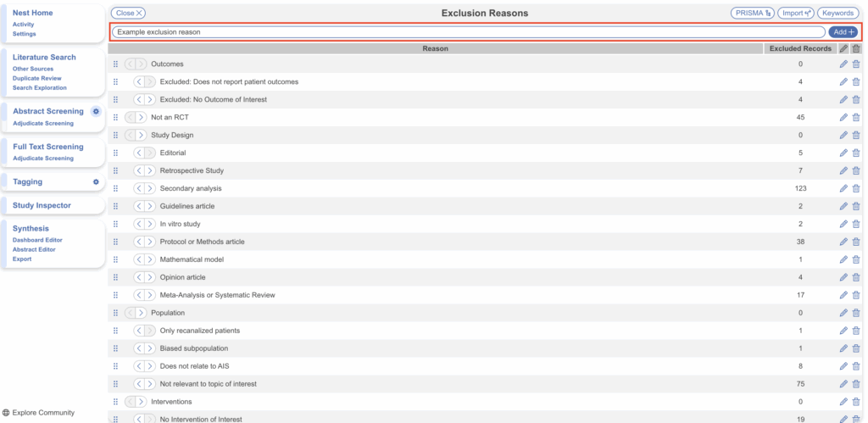
Task: Click trash icon for Opinion article row
Action: (x=855, y=277)
